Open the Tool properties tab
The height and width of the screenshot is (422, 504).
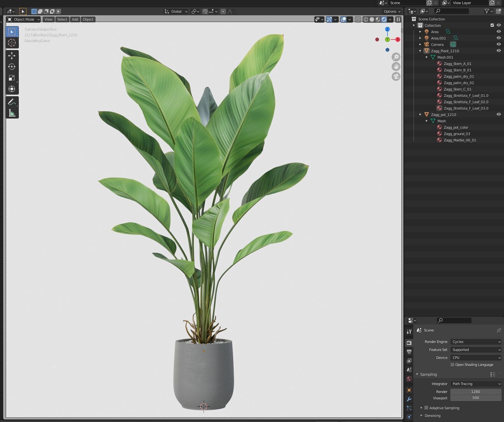409,332
